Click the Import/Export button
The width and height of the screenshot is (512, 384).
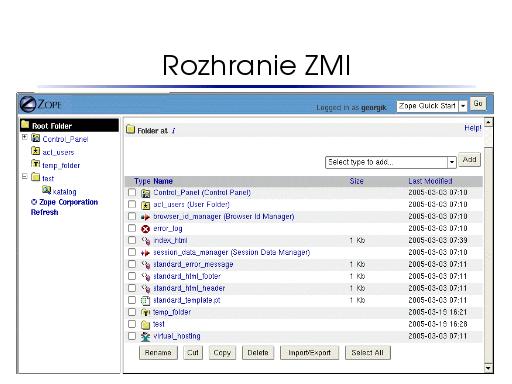310,353
